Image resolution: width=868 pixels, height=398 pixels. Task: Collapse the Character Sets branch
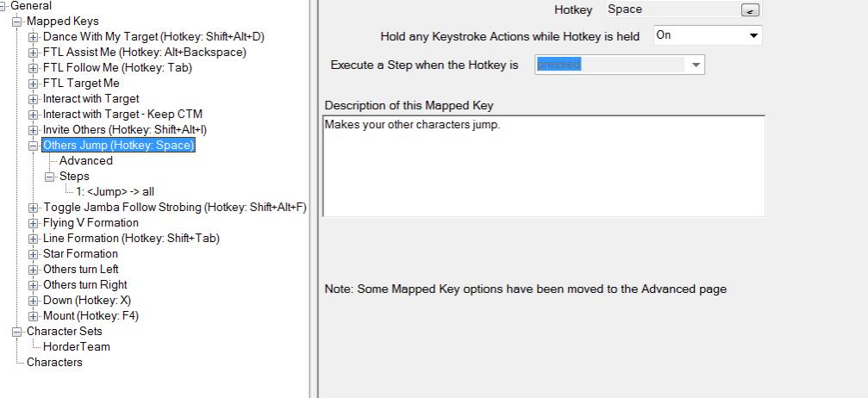[17, 332]
